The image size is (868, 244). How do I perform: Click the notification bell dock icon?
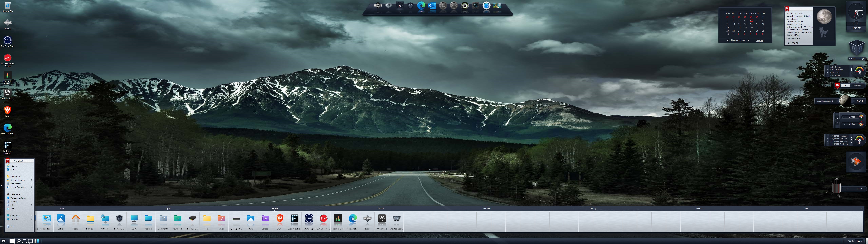click(x=443, y=5)
